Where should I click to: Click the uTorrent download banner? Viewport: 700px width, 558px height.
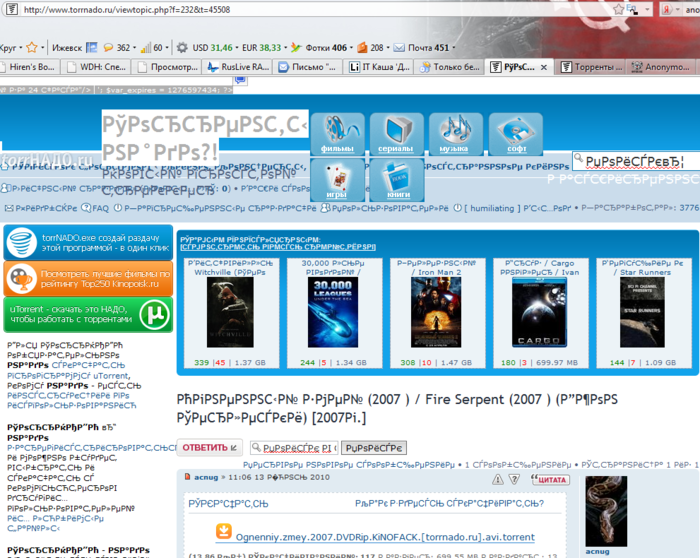click(88, 315)
